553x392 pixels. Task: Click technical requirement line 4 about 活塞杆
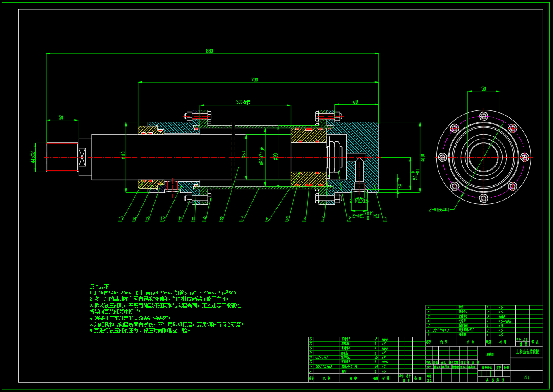pos(130,318)
